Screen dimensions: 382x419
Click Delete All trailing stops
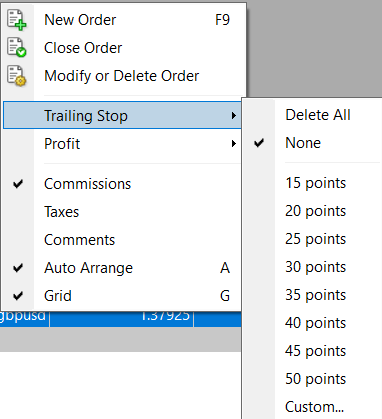click(x=312, y=115)
